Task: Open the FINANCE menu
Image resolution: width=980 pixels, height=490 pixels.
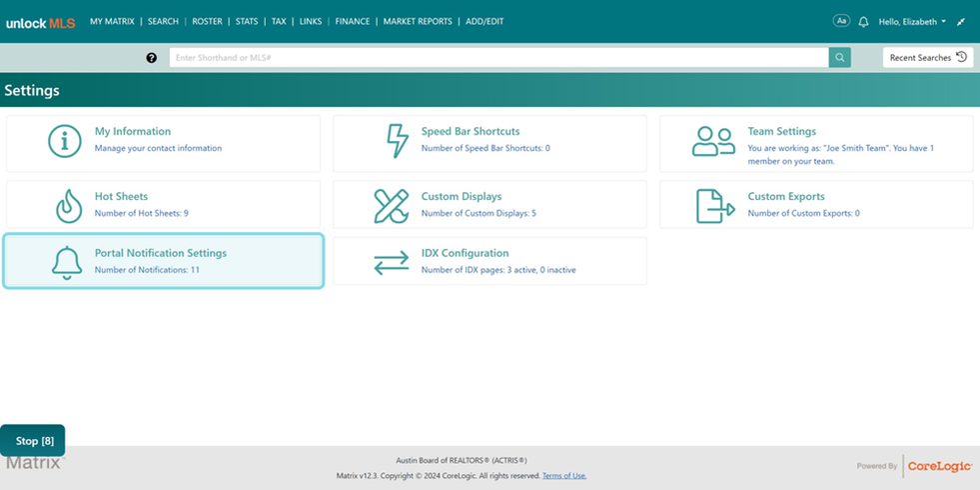Action: coord(353,21)
